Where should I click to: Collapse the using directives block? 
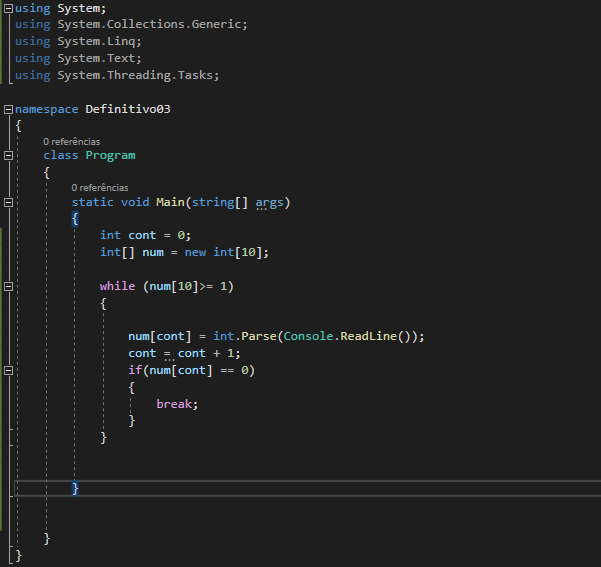8,8
